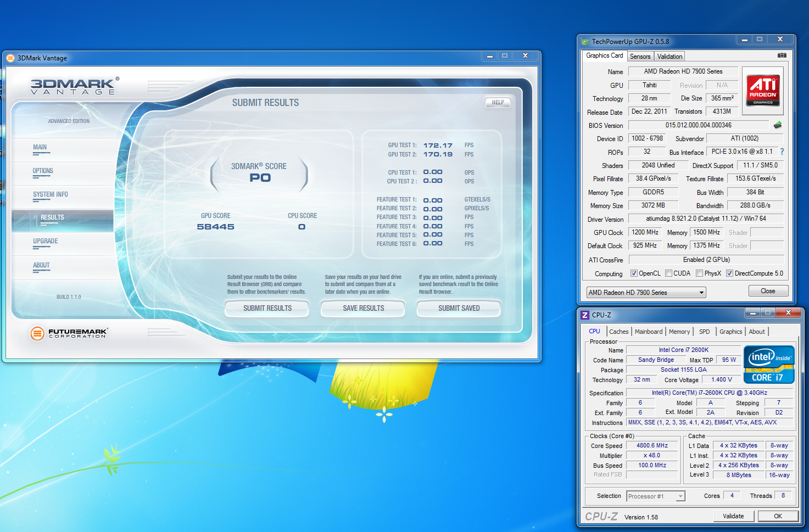Open the AMD Radeon HD 7900 Series dropdown

646,293
